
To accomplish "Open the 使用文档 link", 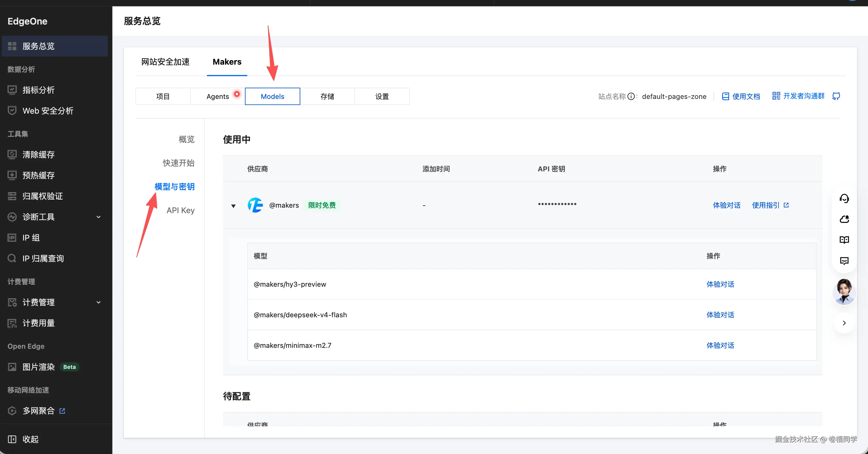I will 746,96.
